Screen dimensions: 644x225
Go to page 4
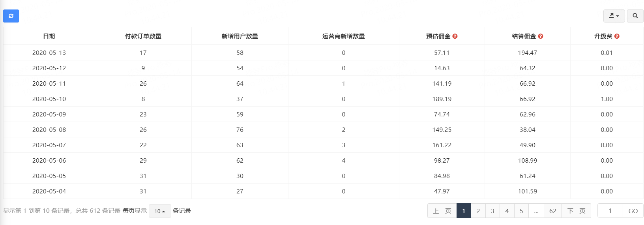pos(507,211)
